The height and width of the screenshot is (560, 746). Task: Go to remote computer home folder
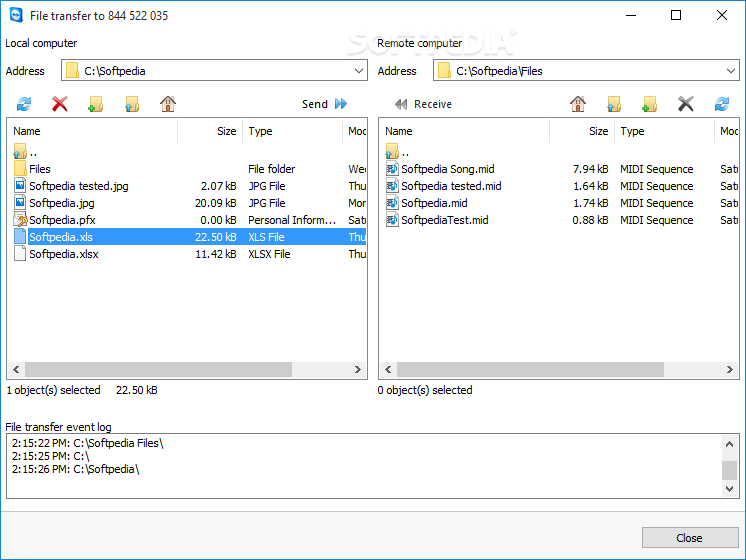(578, 104)
